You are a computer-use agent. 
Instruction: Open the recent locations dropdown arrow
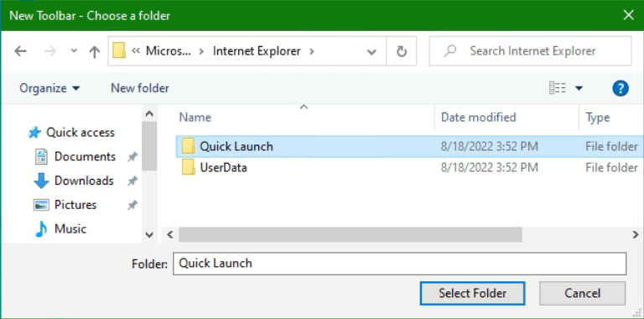tap(74, 51)
